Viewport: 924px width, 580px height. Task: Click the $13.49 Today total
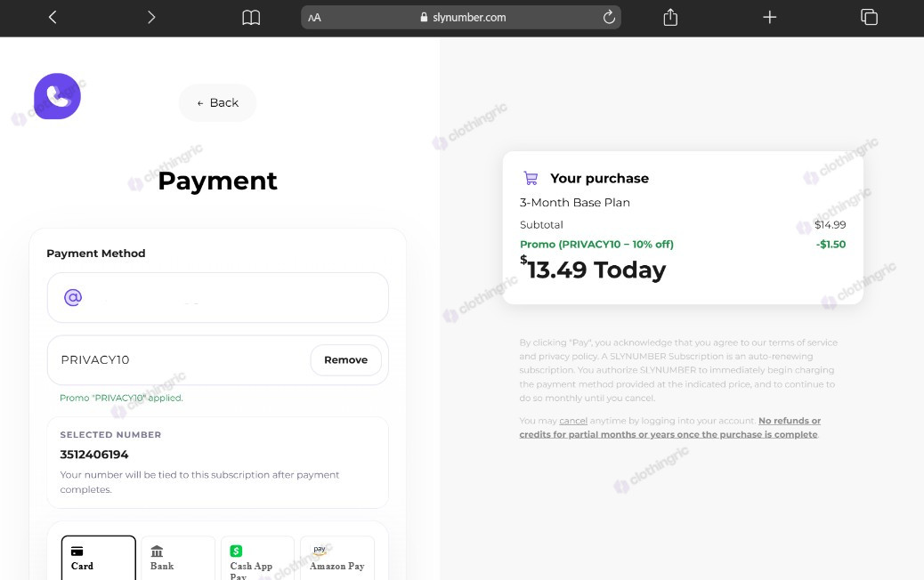click(593, 270)
